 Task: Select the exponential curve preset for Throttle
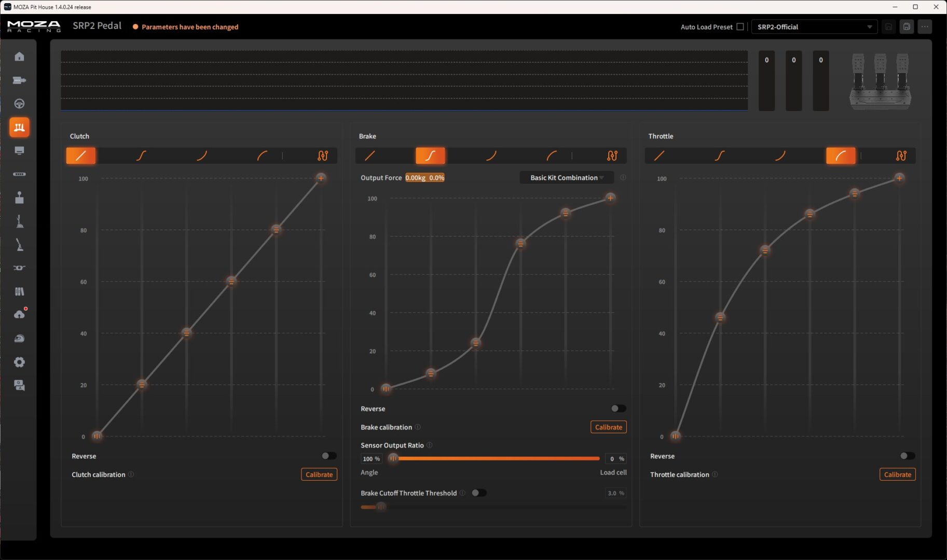point(780,156)
